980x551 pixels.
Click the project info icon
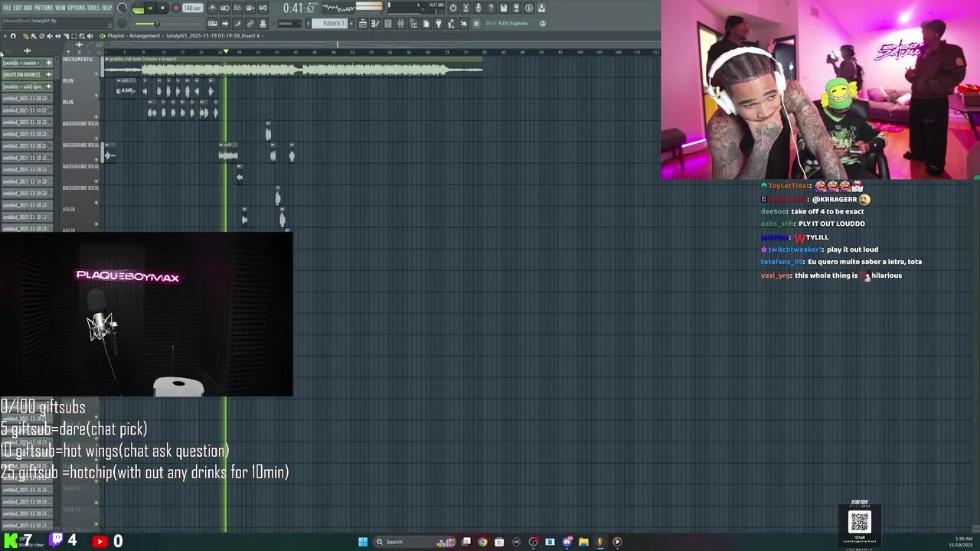point(529,8)
